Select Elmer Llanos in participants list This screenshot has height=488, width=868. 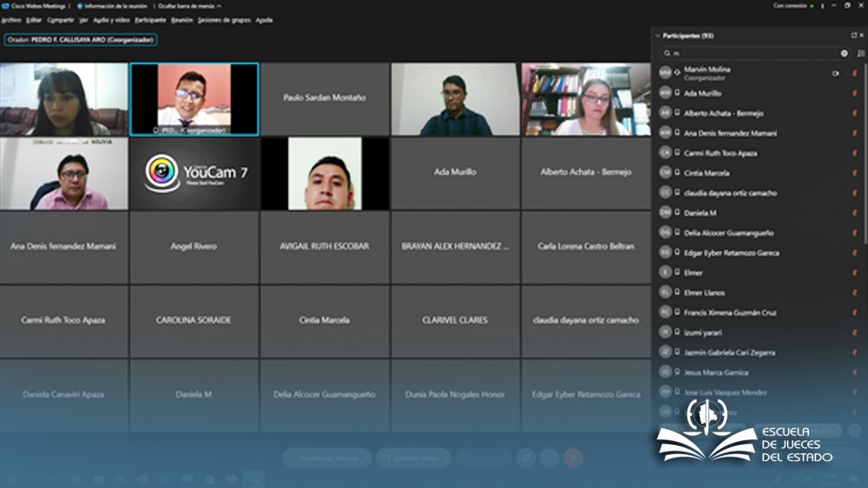point(704,293)
